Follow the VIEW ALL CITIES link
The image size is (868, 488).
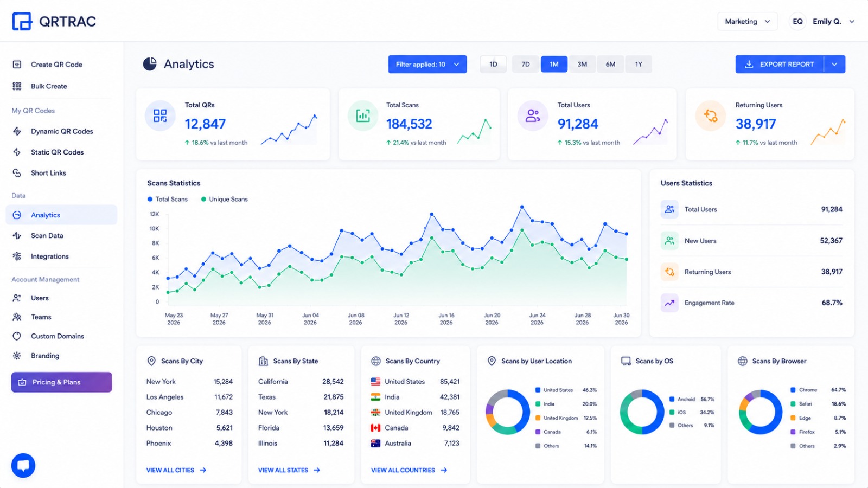(176, 470)
